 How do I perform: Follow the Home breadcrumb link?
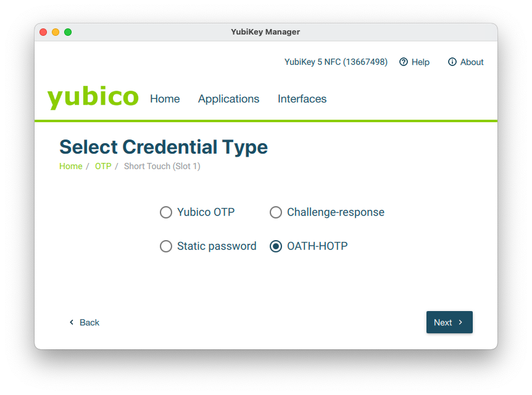70,166
